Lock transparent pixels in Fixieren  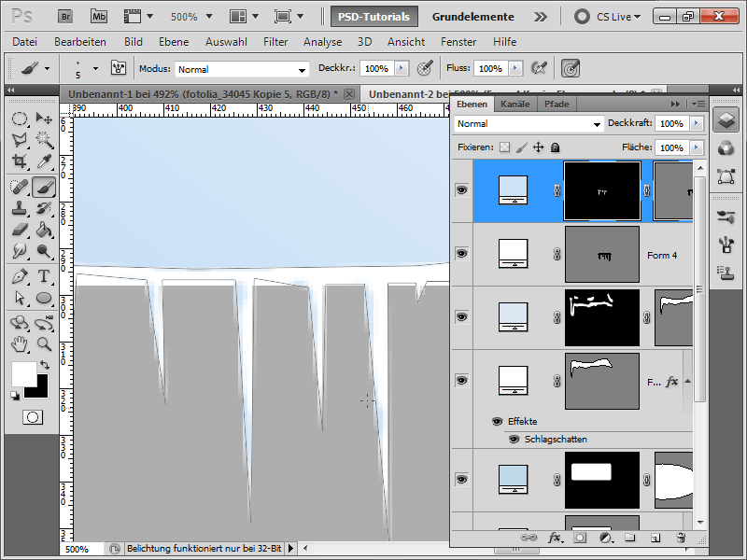pos(504,147)
